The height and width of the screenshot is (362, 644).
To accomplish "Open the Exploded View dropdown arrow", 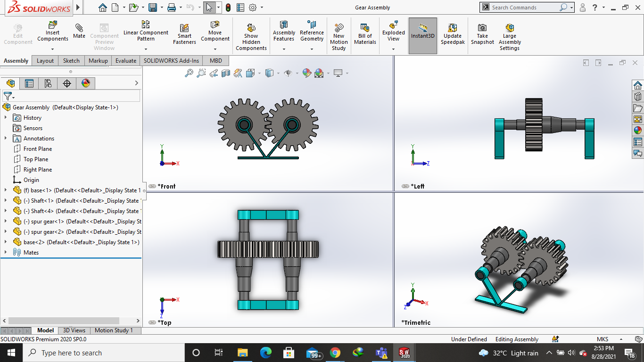I will (393, 48).
